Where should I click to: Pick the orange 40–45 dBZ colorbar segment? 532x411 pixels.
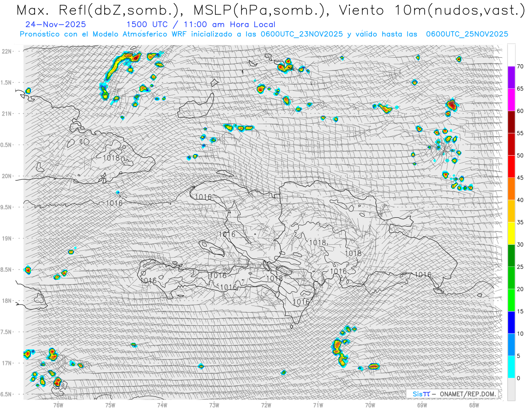[511, 189]
